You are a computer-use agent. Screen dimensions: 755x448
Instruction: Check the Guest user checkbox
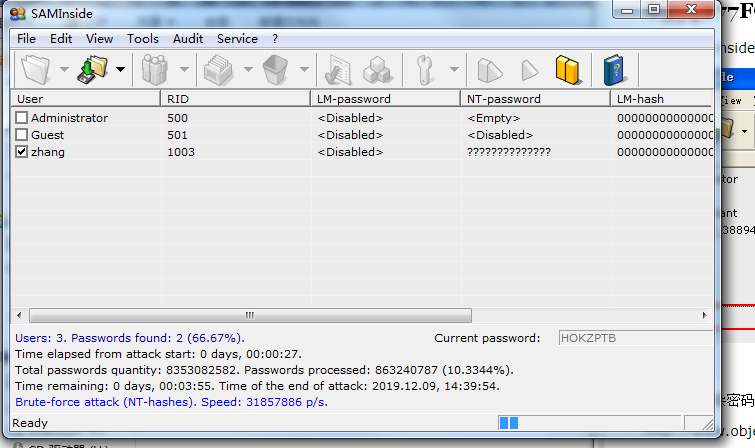click(21, 134)
